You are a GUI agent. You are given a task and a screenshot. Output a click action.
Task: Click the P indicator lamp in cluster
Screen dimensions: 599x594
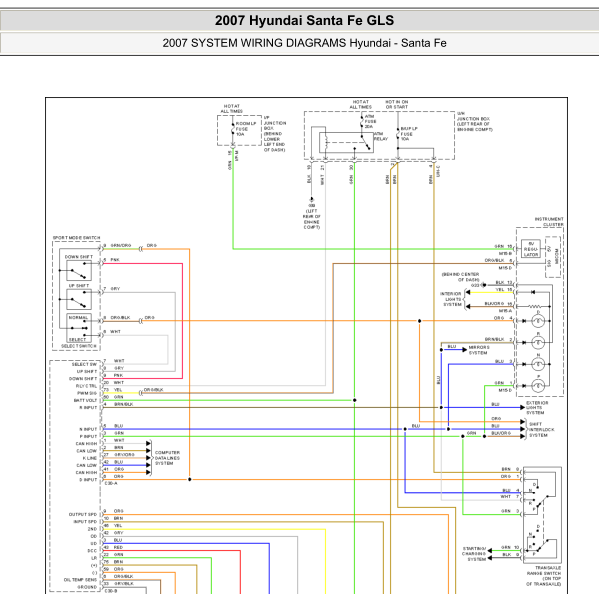click(x=538, y=386)
